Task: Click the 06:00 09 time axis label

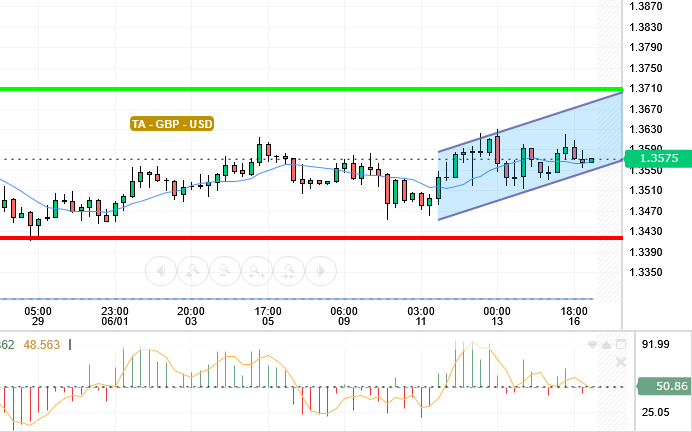Action: 344,316
